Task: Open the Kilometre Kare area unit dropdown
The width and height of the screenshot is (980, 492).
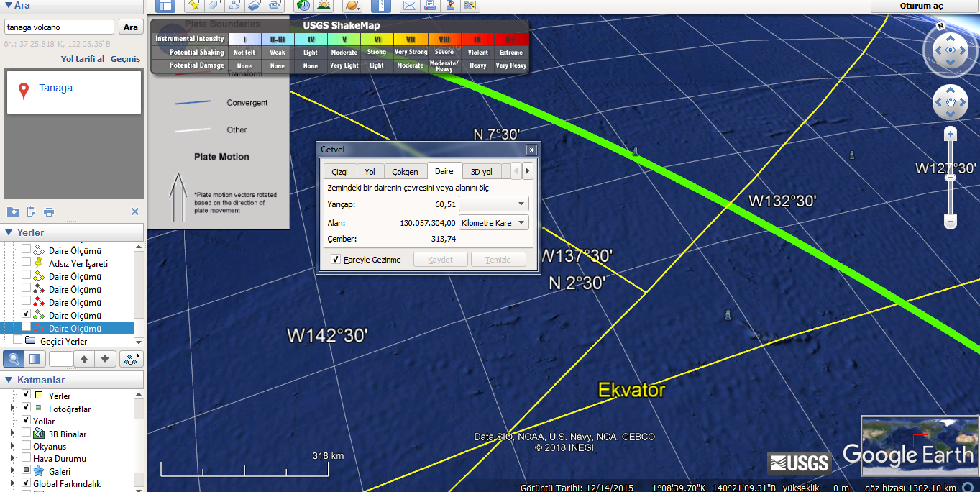Action: click(494, 223)
